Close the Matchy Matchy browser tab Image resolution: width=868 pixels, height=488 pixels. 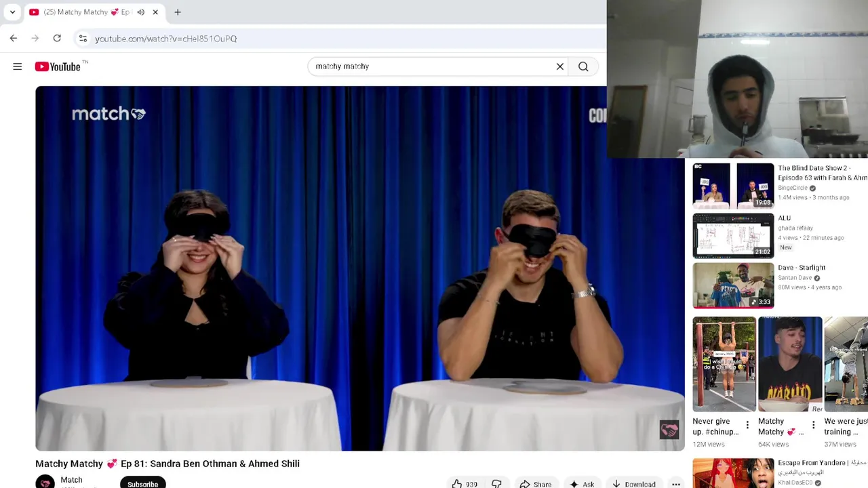(x=155, y=12)
